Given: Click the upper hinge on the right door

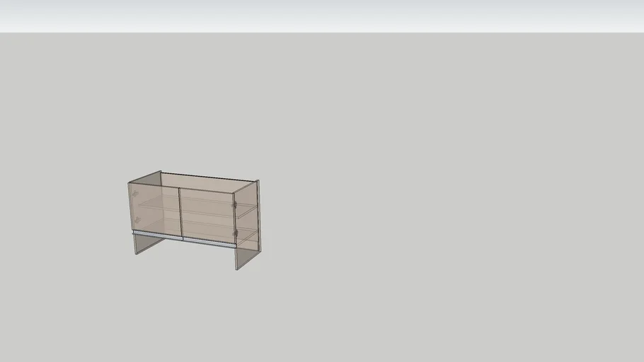Looking at the screenshot, I should (236, 204).
